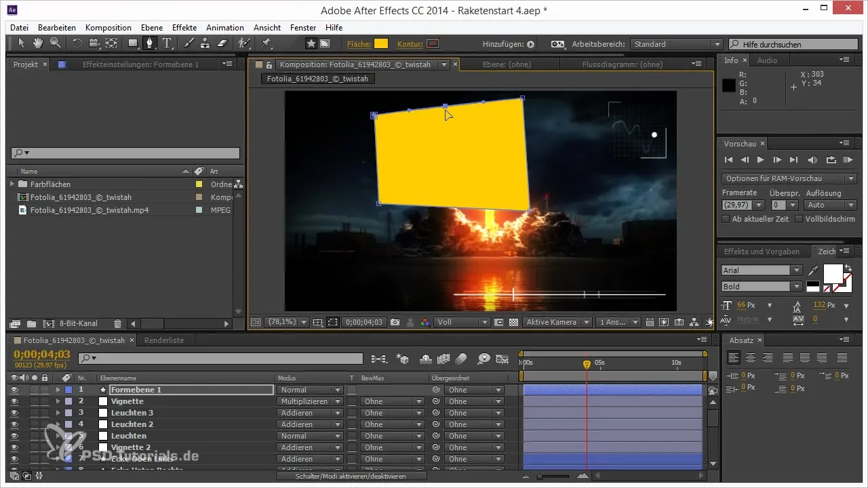Select the Roto Brush tool
This screenshot has width=868, height=488.
[244, 43]
